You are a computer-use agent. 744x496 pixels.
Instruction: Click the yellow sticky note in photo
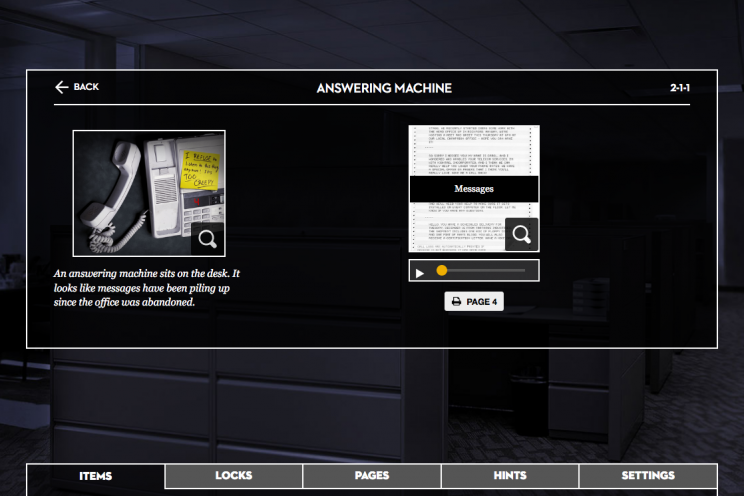[x=201, y=169]
